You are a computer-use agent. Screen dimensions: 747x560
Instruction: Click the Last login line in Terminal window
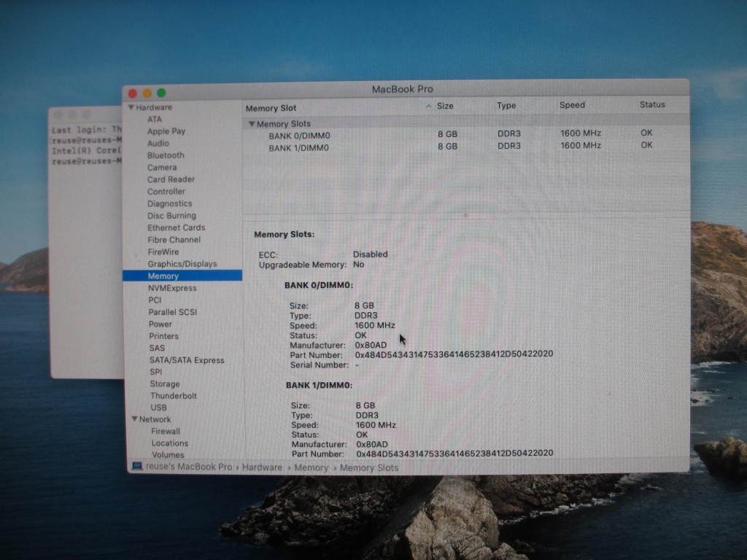click(87, 130)
